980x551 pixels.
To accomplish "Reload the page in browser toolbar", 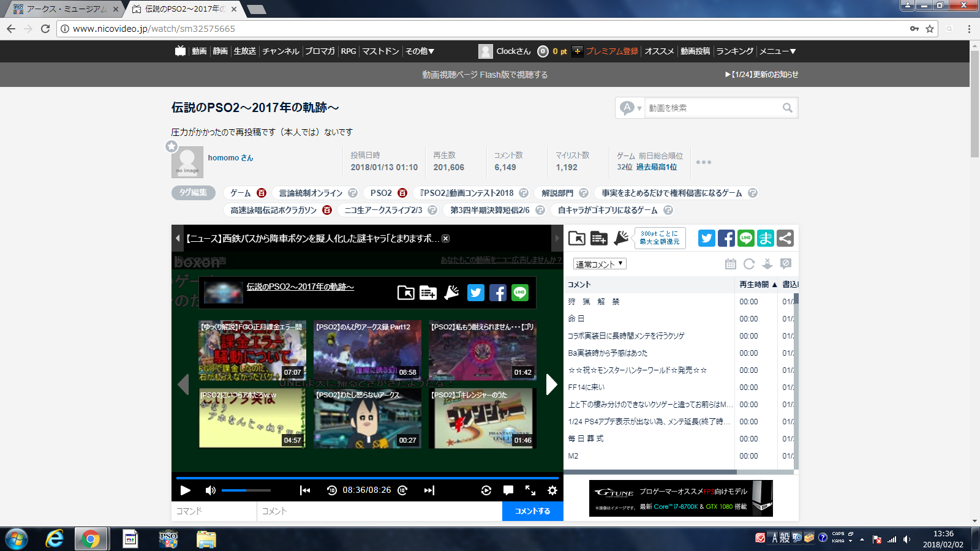I will (45, 29).
